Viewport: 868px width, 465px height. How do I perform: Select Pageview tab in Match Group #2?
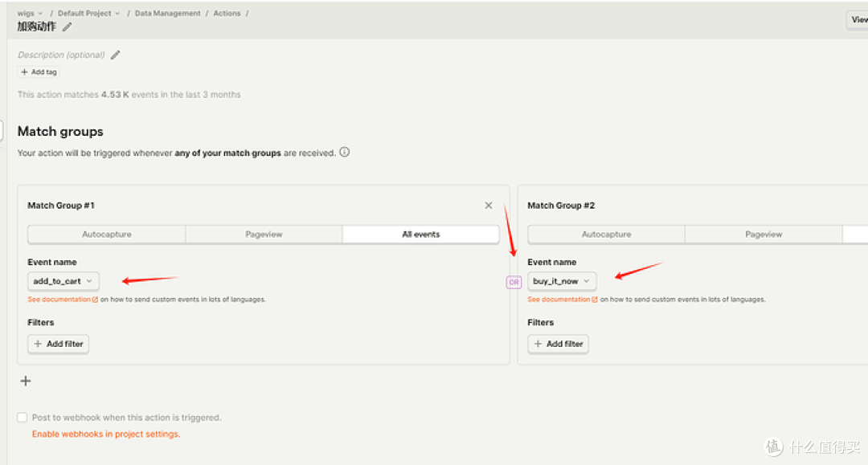[764, 235]
